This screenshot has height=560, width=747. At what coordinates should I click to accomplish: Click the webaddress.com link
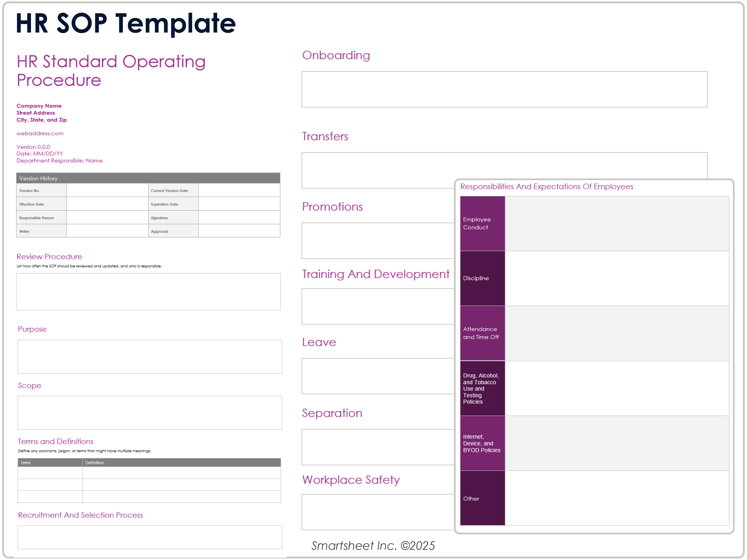[40, 133]
